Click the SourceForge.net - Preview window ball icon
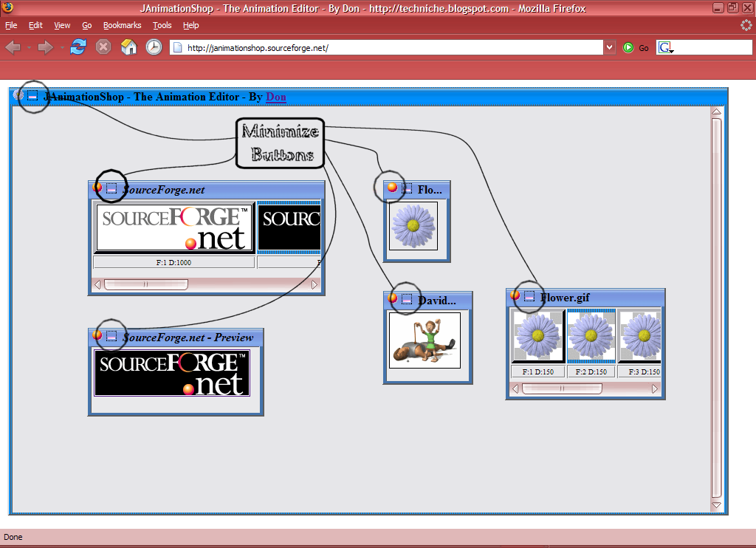The height and width of the screenshot is (548, 756). point(97,335)
